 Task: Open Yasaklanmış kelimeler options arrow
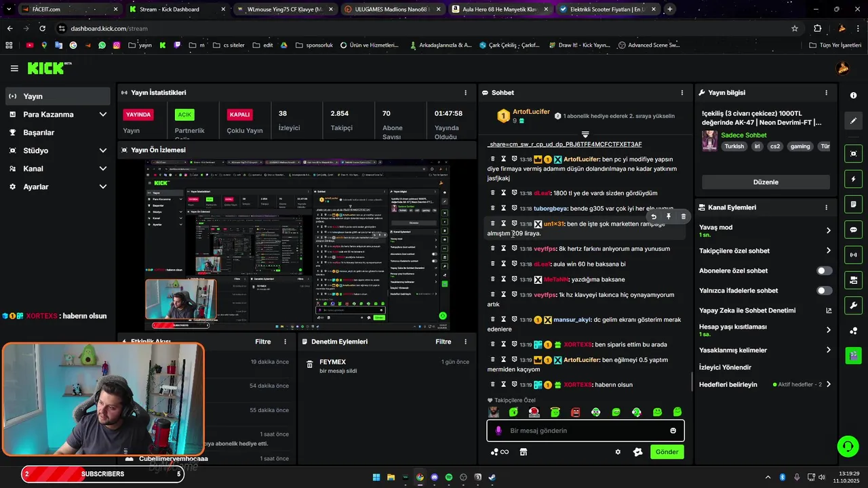point(828,350)
